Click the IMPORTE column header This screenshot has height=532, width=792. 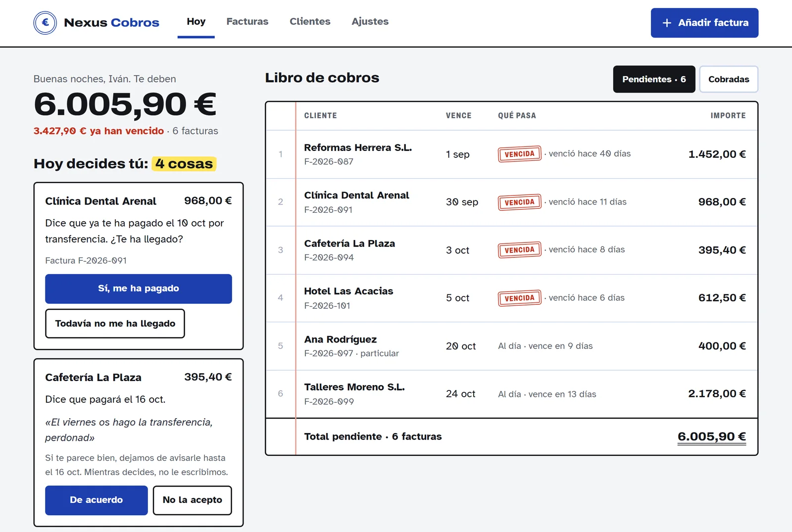(x=728, y=115)
